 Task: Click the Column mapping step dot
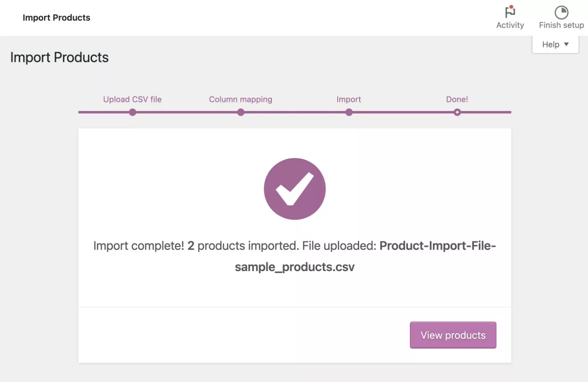(241, 112)
